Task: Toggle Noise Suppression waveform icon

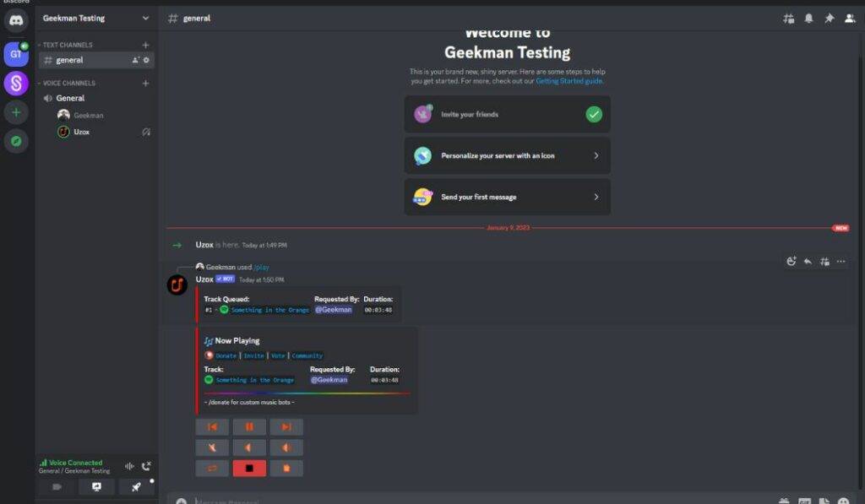Action: point(129,467)
